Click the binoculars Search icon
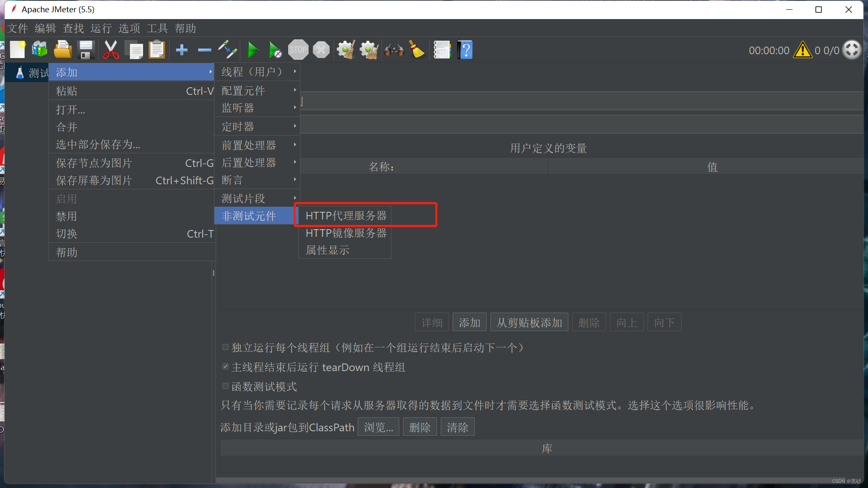The height and width of the screenshot is (488, 868). click(394, 50)
